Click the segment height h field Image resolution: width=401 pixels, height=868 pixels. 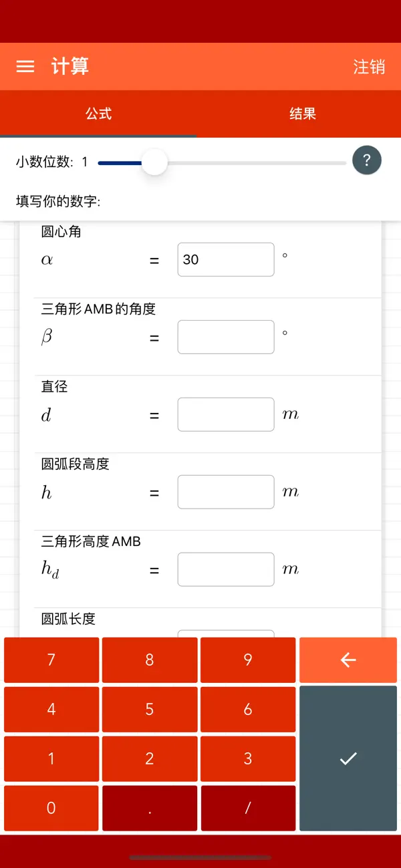[x=225, y=492]
